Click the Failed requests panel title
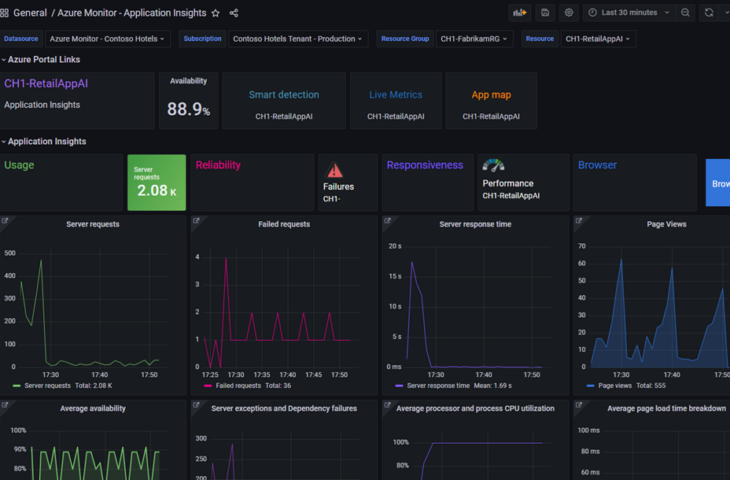Screen dimensions: 730x480 [284, 224]
